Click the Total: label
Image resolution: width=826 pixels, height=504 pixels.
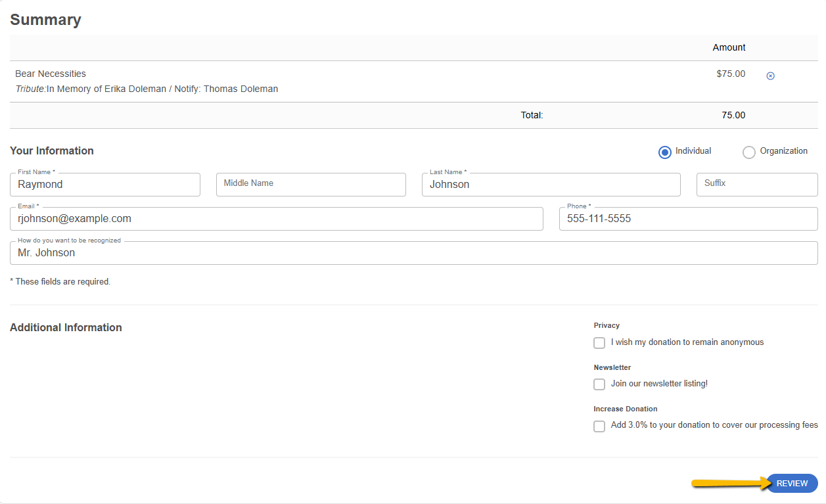(x=532, y=115)
